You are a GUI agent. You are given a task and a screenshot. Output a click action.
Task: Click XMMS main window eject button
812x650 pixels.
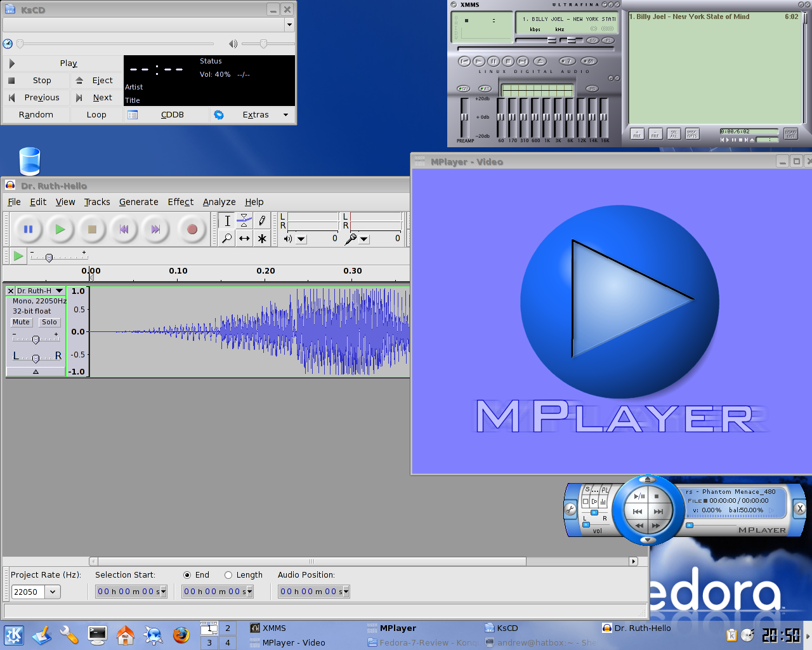coord(540,62)
